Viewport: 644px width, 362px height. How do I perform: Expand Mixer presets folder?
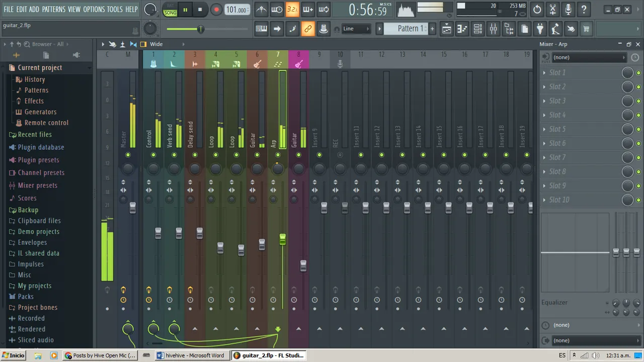click(x=38, y=185)
